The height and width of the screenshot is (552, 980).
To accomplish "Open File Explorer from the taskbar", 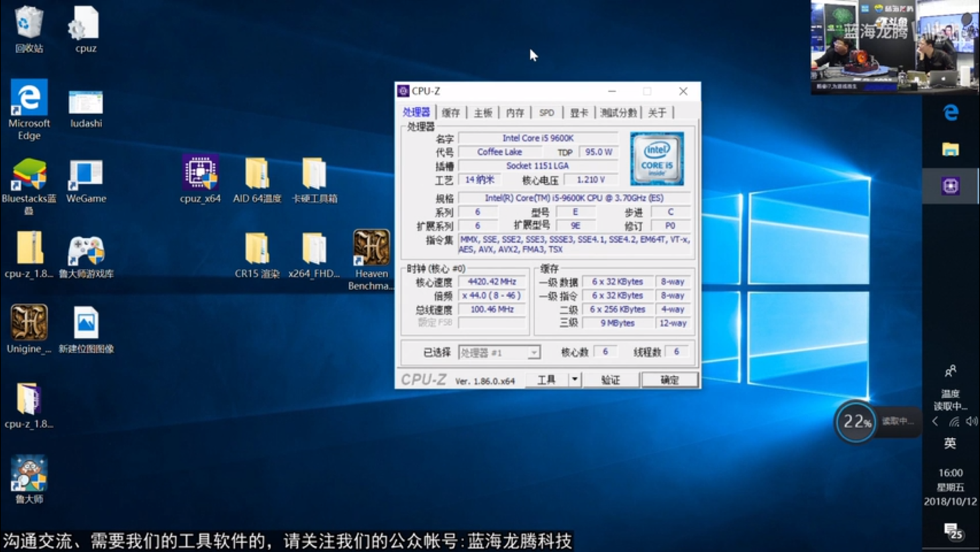I will 950,150.
